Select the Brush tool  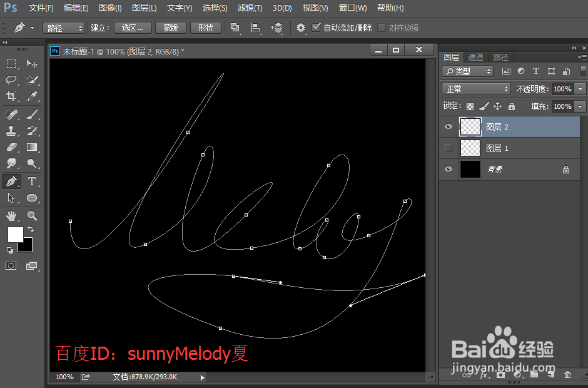pyautogui.click(x=32, y=114)
